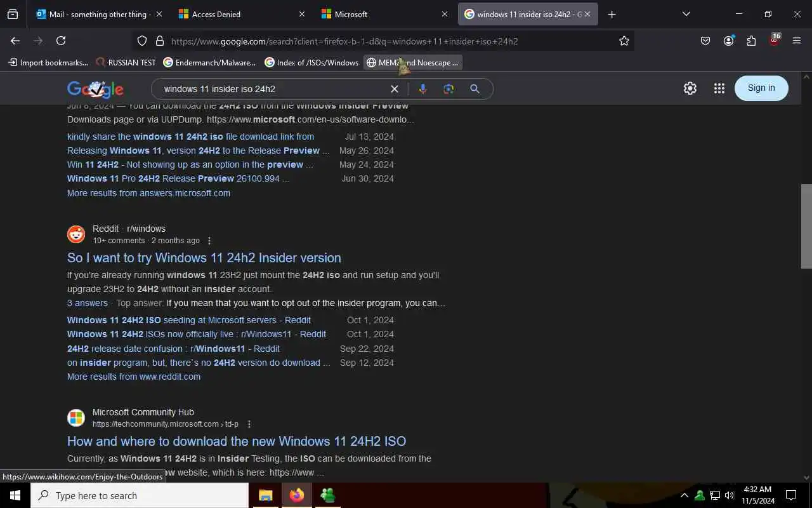
Task: Click the Google logo
Action: [x=95, y=89]
